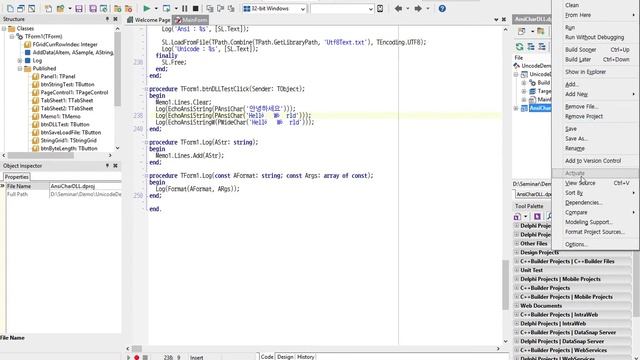This screenshot has height=360, width=640.
Task: Select Memo1: TMemo in Structure tree
Action: click(60, 116)
